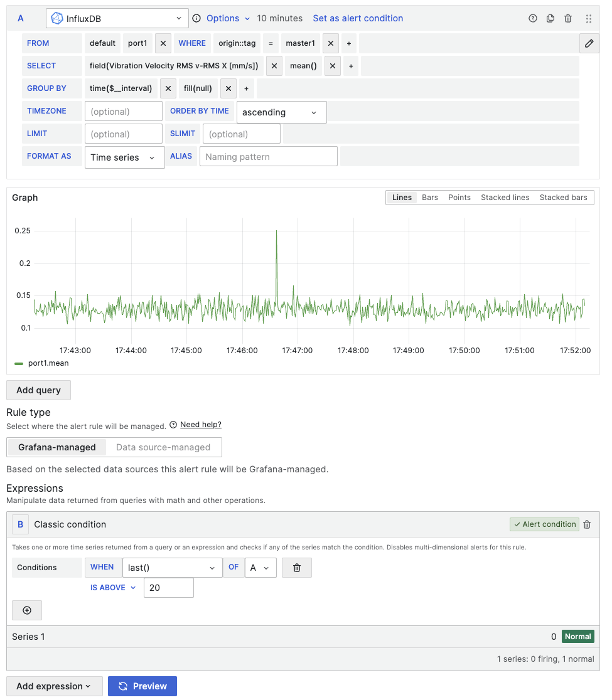This screenshot has height=700, width=612.
Task: Select Data source-managed rule type
Action: (x=163, y=447)
